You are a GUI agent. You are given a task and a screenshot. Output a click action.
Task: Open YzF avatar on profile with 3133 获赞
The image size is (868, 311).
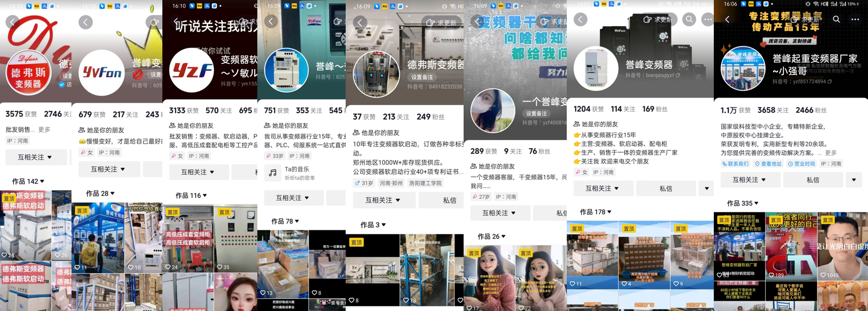pyautogui.click(x=192, y=71)
